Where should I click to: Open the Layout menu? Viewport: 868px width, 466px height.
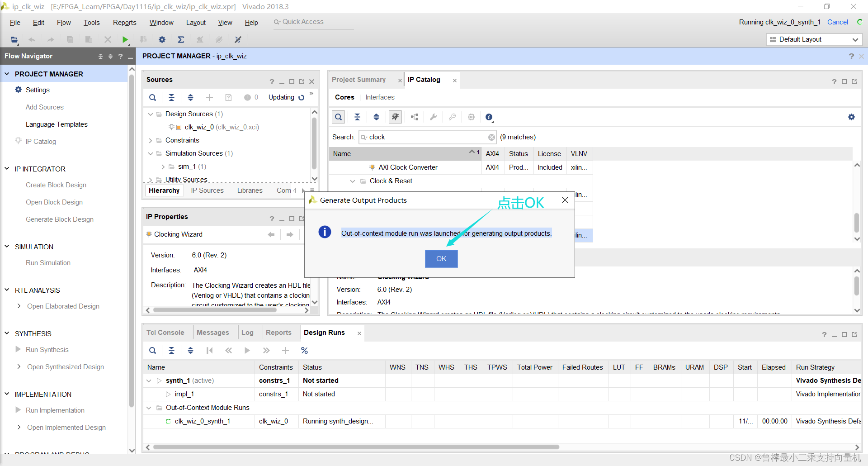[196, 23]
